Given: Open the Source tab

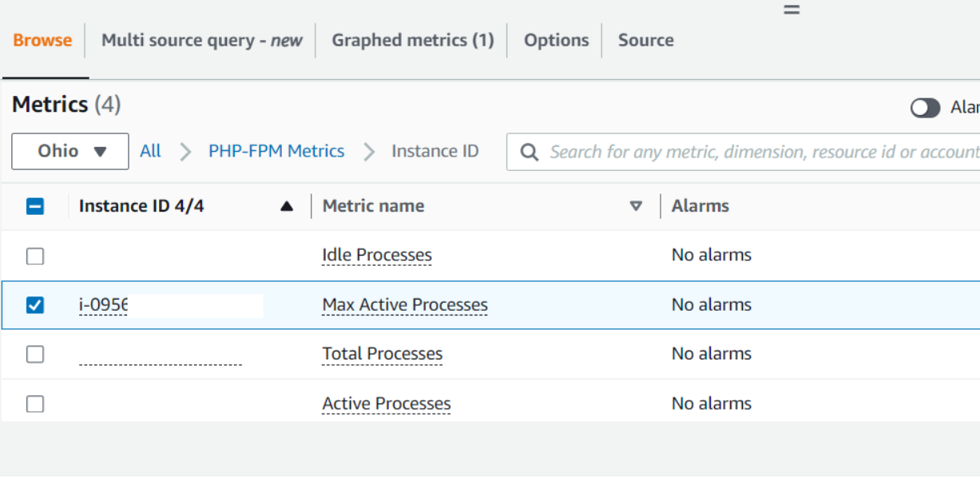Looking at the screenshot, I should click(645, 40).
